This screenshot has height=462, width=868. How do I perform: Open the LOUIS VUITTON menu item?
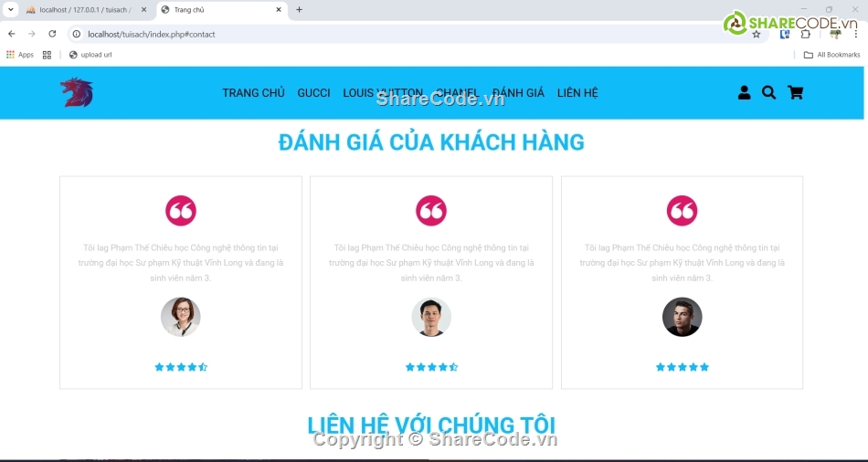click(383, 93)
